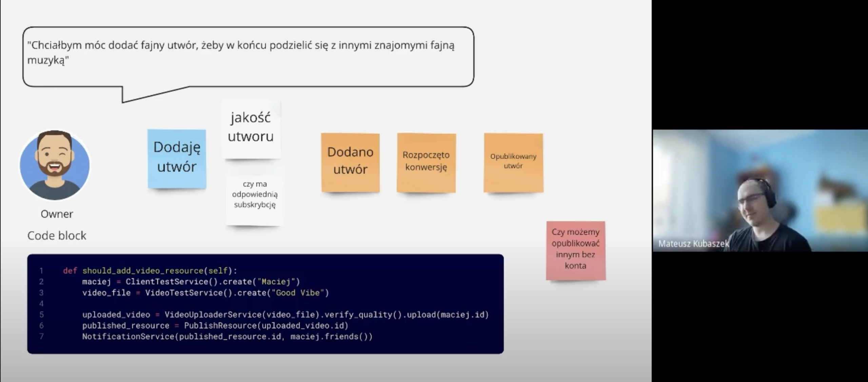Click the Owner avatar icon
868x382 pixels.
pos(55,165)
